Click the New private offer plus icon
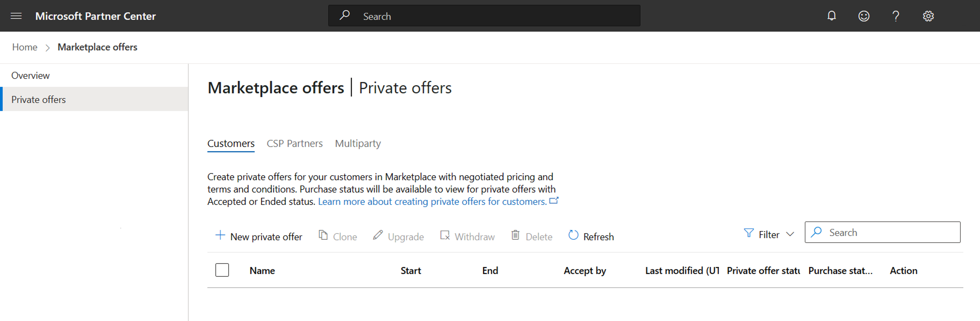 tap(220, 236)
